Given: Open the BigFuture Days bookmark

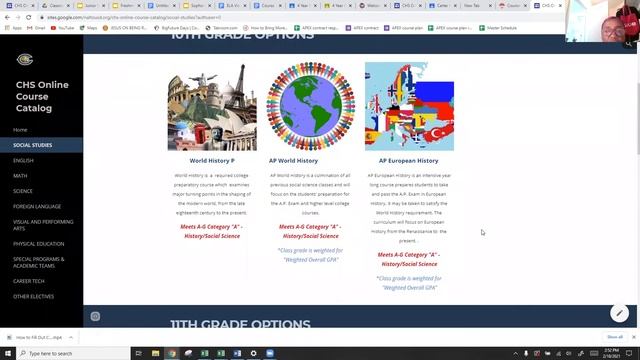Looking at the screenshot, I should pyautogui.click(x=177, y=28).
